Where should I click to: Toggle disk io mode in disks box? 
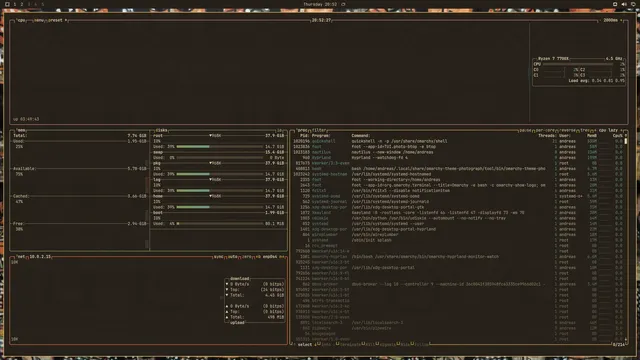[280, 130]
